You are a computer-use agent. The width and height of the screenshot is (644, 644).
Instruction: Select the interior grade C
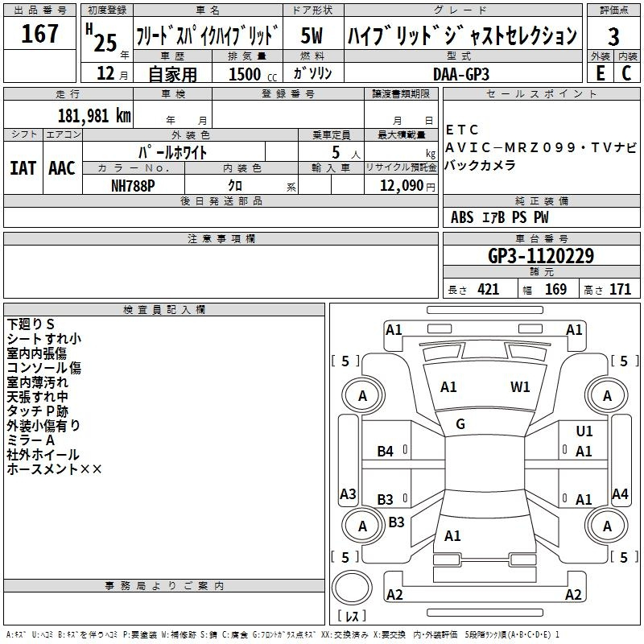pyautogui.click(x=626, y=73)
